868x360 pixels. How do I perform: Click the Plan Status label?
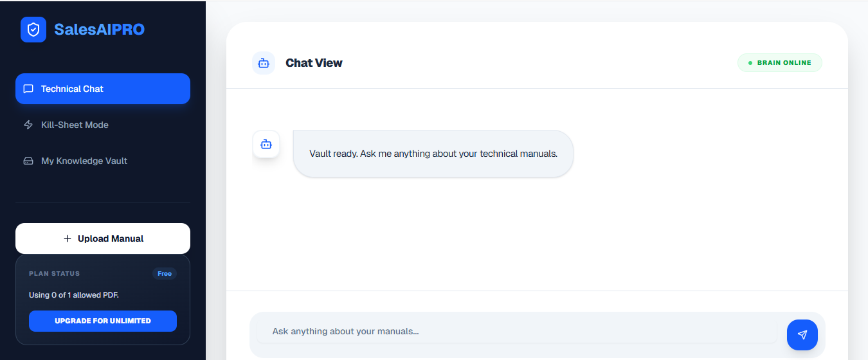[x=55, y=274]
